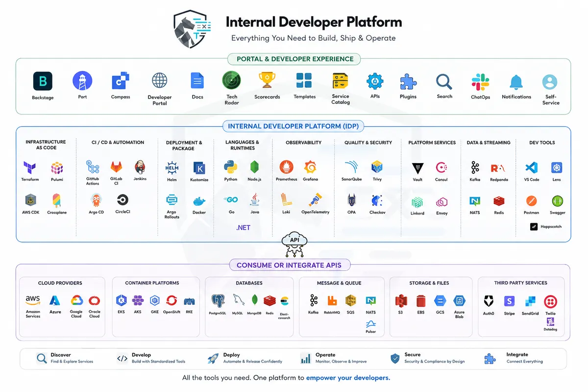Open the OPA icon

(x=351, y=200)
